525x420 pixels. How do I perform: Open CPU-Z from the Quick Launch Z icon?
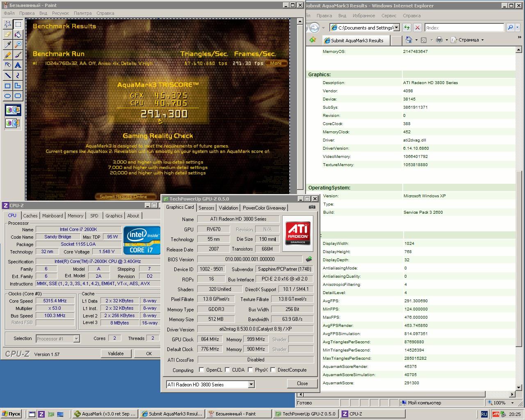pyautogui.click(x=41, y=414)
